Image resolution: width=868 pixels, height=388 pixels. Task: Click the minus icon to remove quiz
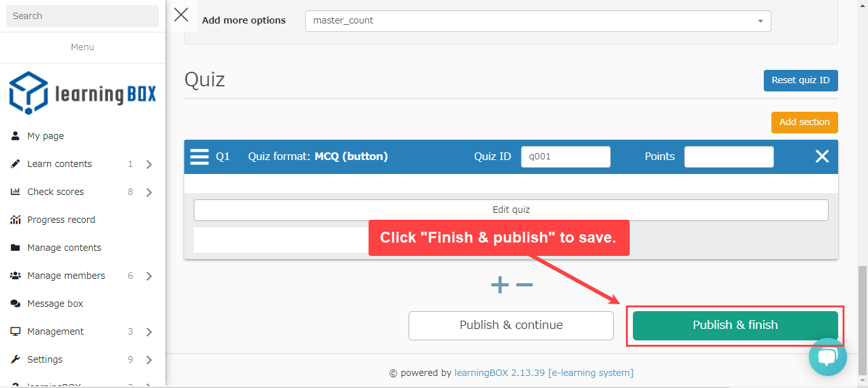point(524,285)
